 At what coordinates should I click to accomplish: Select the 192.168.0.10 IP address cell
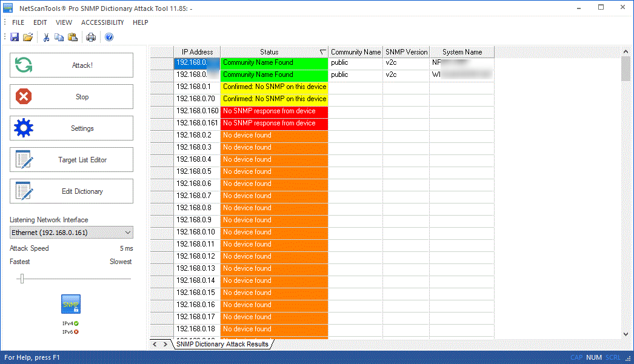coord(197,233)
